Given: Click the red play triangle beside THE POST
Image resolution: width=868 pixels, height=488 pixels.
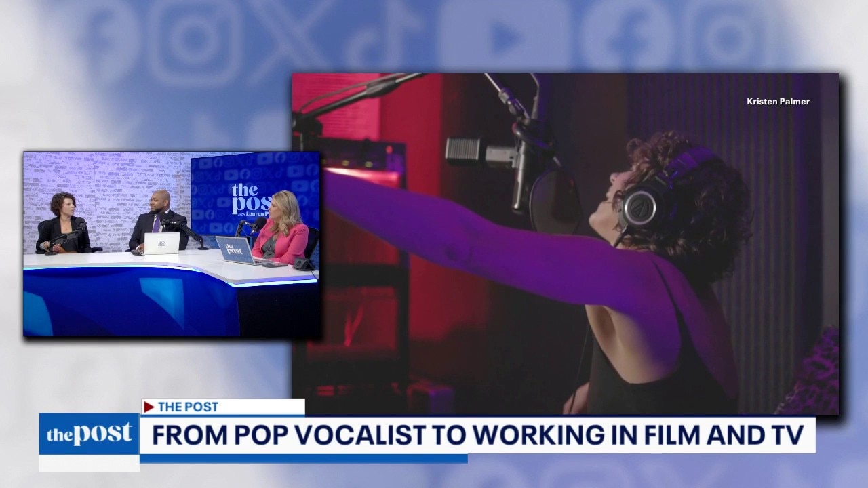Looking at the screenshot, I should [x=149, y=407].
